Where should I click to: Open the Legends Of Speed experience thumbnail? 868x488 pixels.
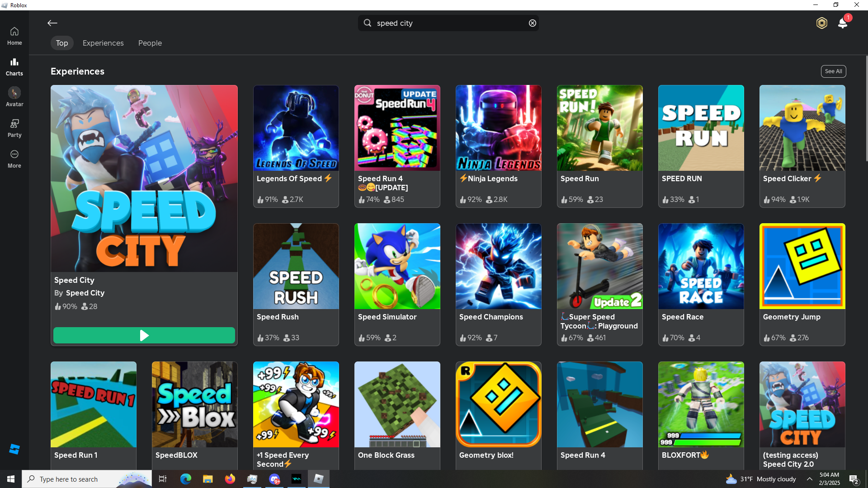296,128
